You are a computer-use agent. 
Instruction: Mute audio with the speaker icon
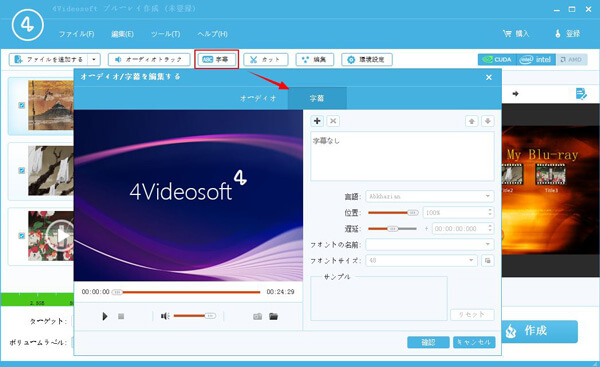point(165,316)
